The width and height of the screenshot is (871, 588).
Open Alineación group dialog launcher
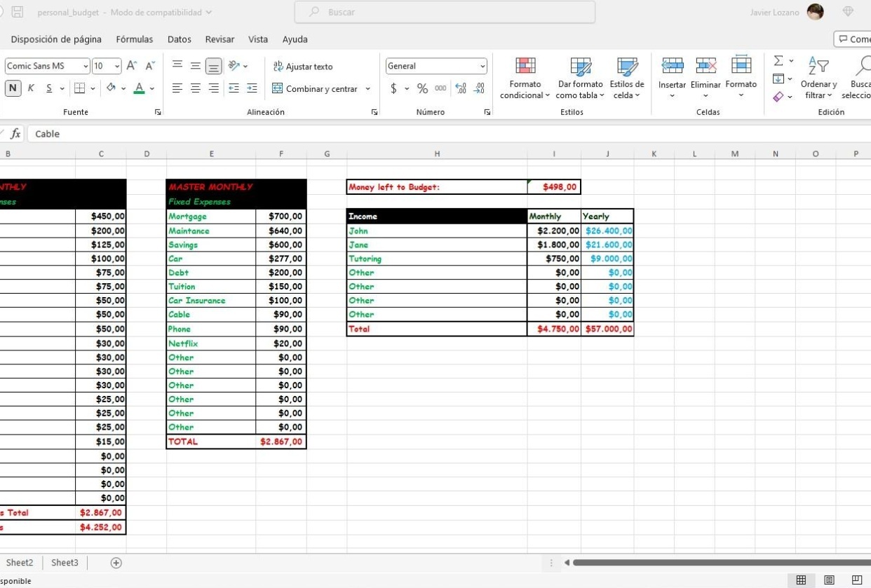[374, 112]
